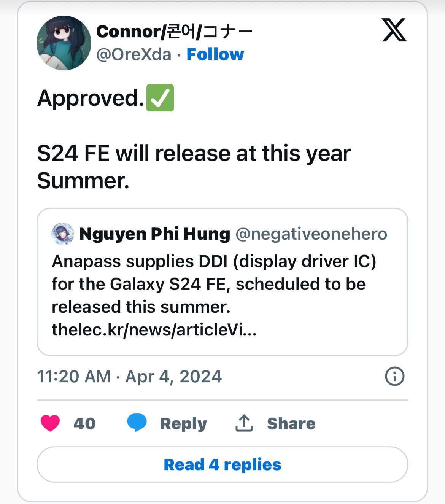Open Connor's profile avatar picture
This screenshot has width=445, height=504.
pyautogui.click(x=64, y=43)
